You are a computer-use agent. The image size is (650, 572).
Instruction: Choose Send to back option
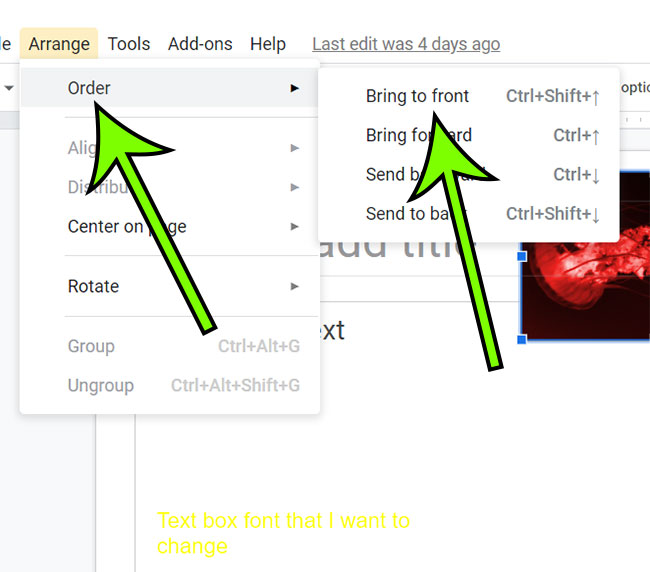pos(468,214)
